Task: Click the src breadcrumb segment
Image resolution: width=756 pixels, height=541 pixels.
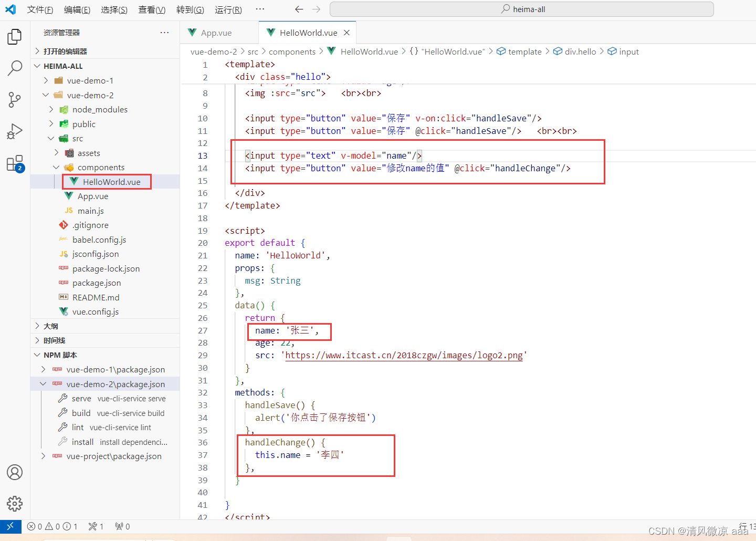Action: (253, 51)
